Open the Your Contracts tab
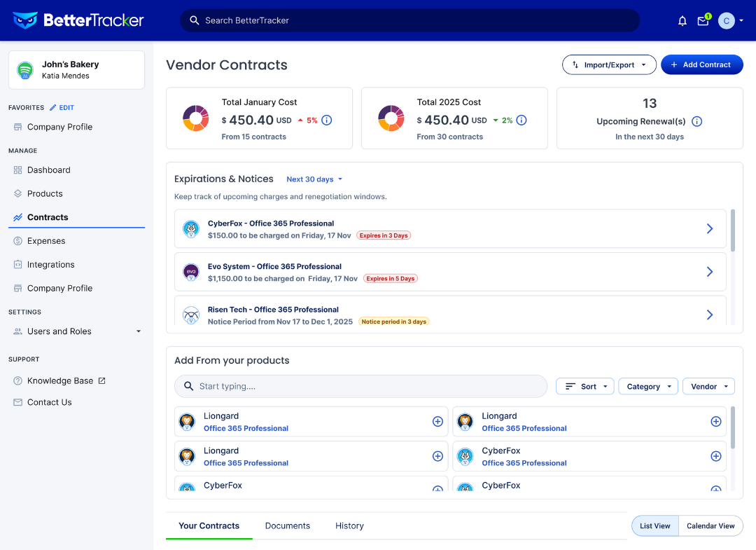The width and height of the screenshot is (756, 550). [209, 526]
